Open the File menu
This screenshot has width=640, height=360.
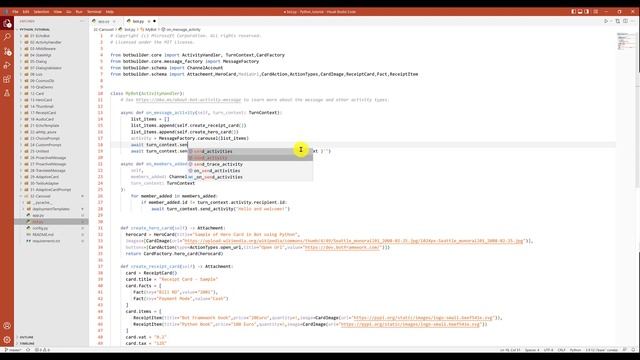click(16, 12)
